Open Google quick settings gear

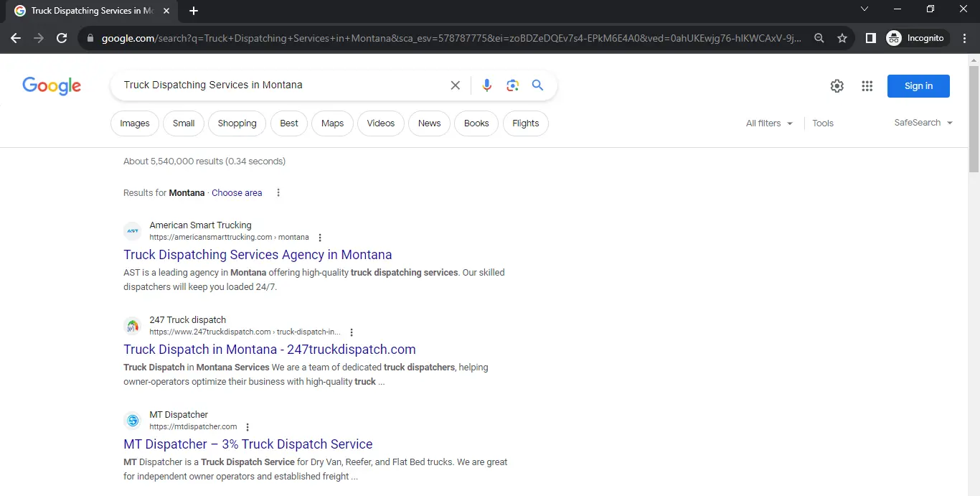tap(837, 86)
